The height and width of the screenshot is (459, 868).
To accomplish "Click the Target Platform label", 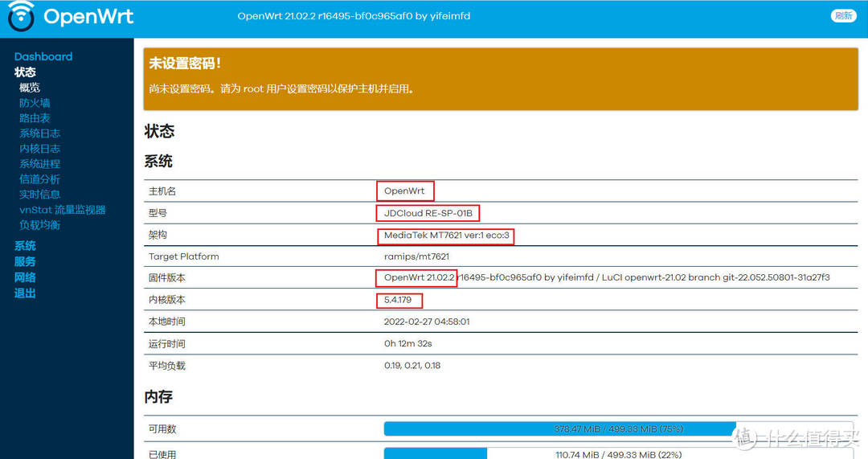I will (x=184, y=256).
